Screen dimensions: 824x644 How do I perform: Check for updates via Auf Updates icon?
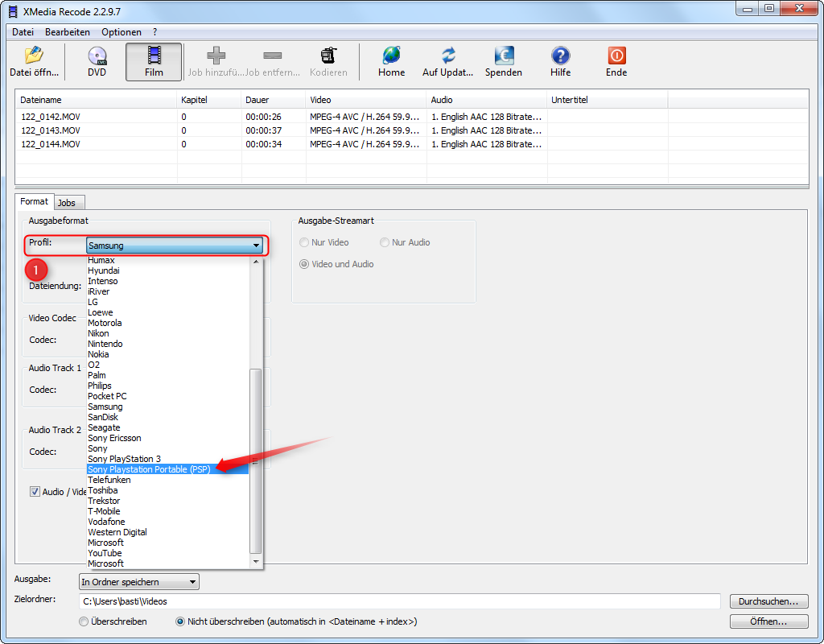coord(448,56)
